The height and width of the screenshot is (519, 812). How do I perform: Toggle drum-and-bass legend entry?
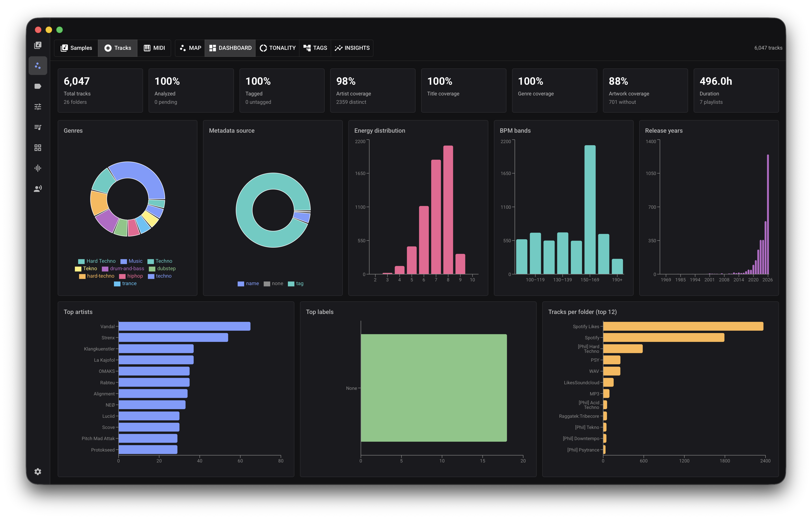coord(123,269)
